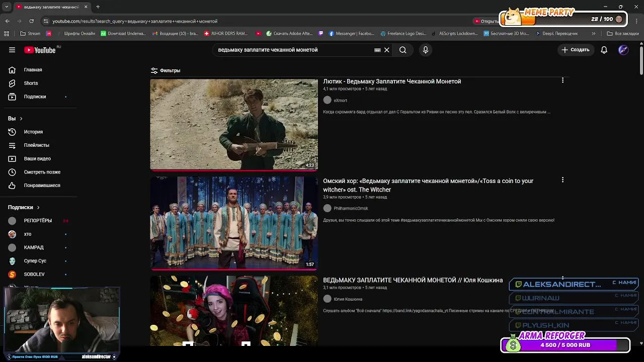644x362 pixels.
Task: Open Бесплатные 3D Мо... bookmark
Action: tap(506, 34)
